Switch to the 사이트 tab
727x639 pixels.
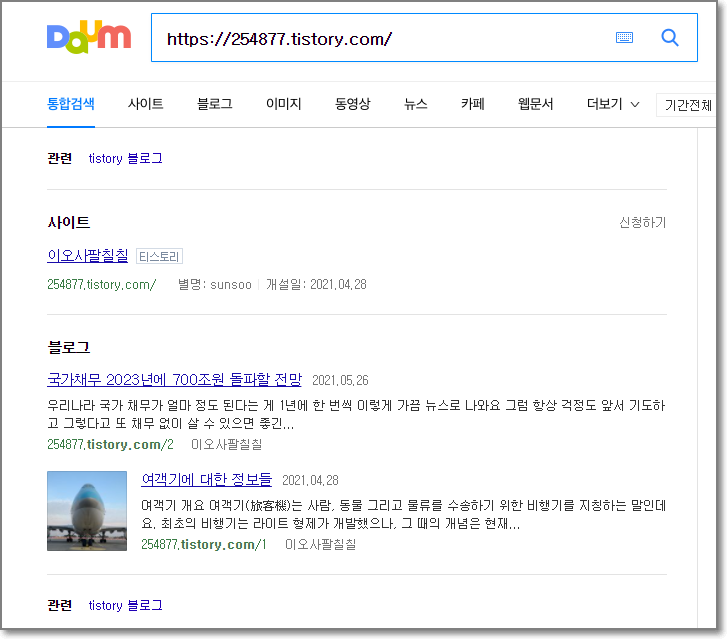click(x=146, y=104)
